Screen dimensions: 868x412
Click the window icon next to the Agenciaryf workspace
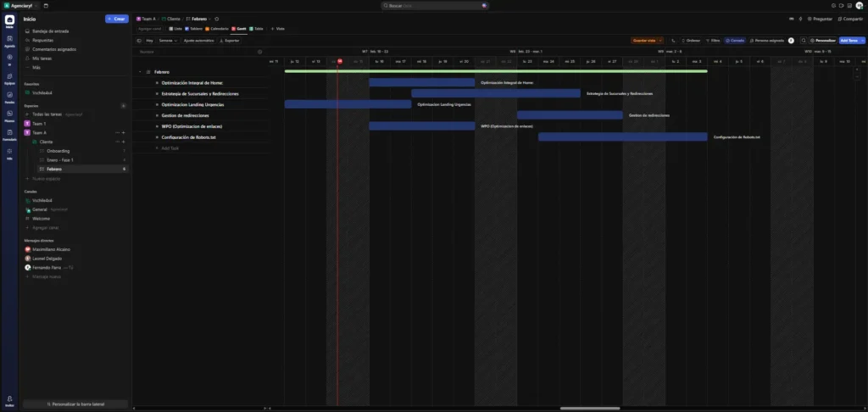click(x=46, y=6)
